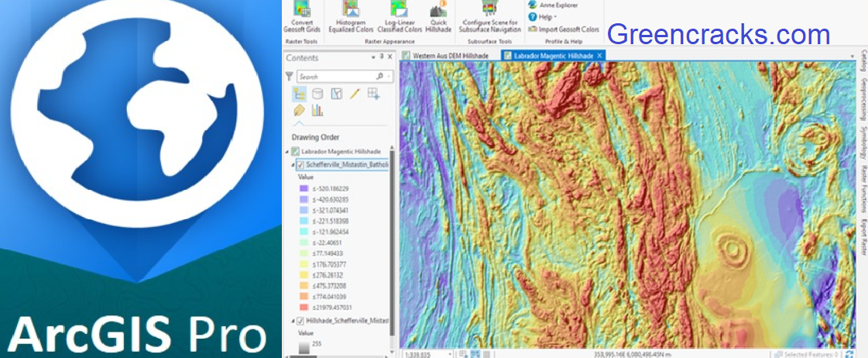Close the Contents pane

coord(389,57)
